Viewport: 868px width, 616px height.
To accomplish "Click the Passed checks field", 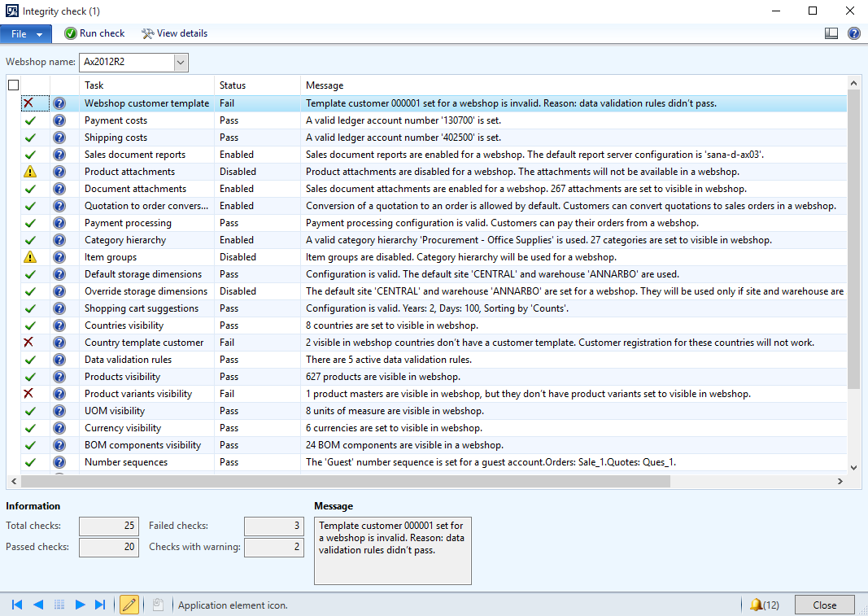I will click(109, 547).
